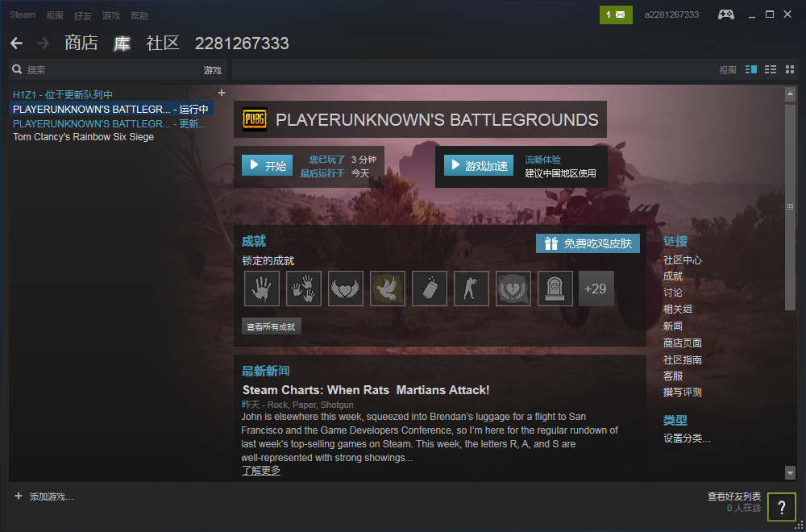Image resolution: width=806 pixels, height=532 pixels.
Task: Click the tombstone achievement icon
Action: pos(555,289)
